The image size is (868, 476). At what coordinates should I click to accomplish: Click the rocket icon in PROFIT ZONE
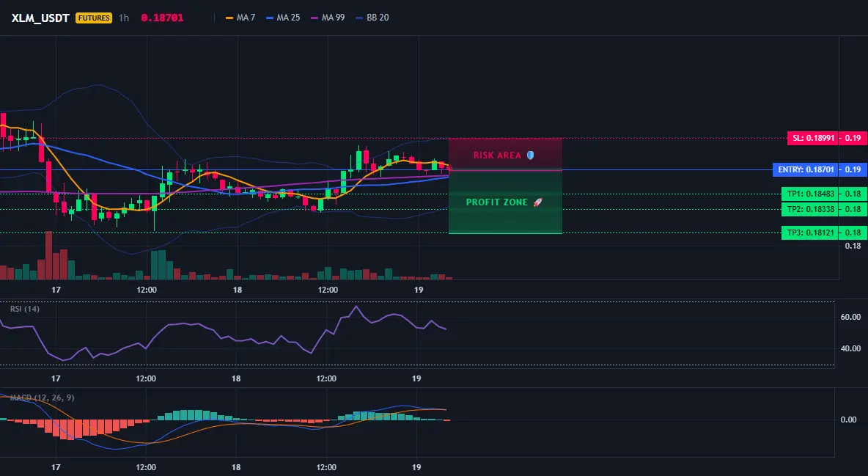click(x=537, y=202)
